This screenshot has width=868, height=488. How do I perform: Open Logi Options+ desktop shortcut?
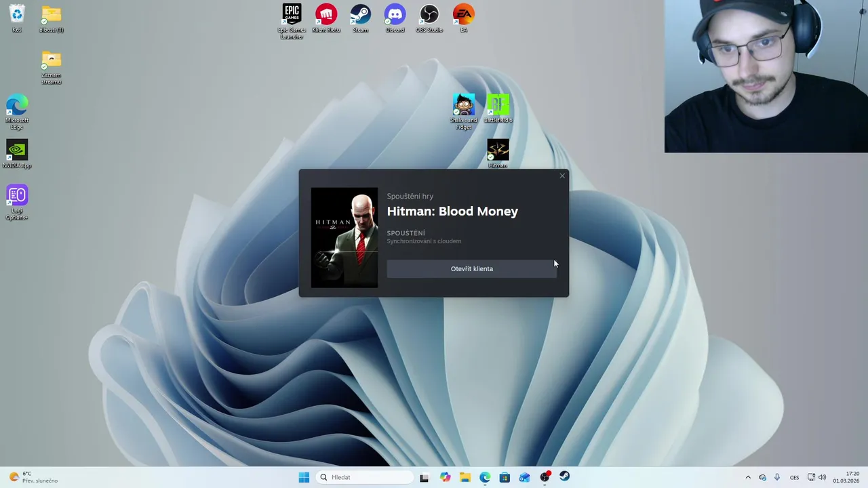[x=16, y=202]
